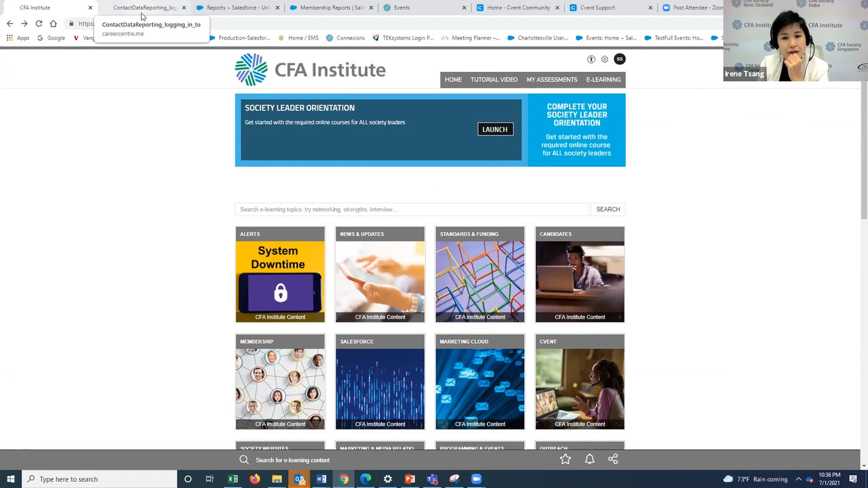
Task: Open the CVENT tile
Action: [x=580, y=382]
